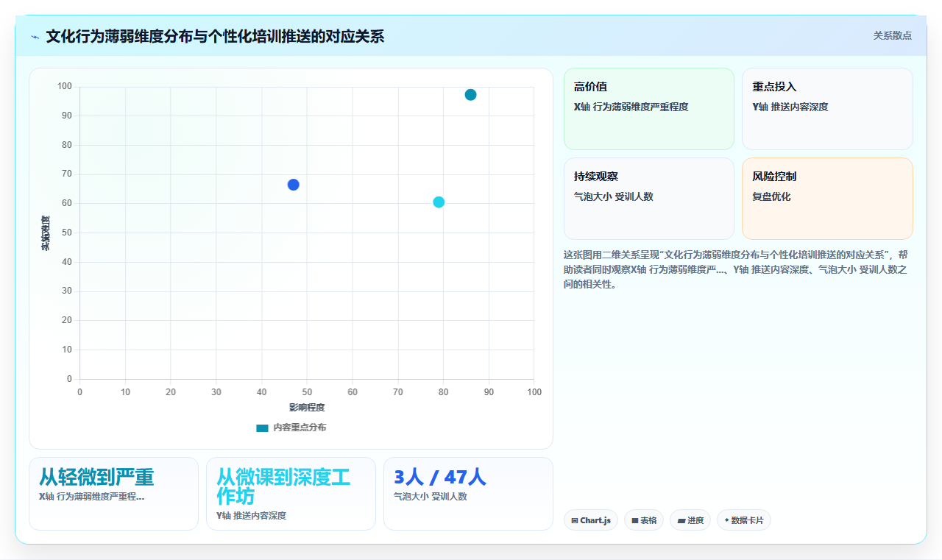The image size is (942, 560).
Task: Click the x-axis tick label 50
Action: 307,392
